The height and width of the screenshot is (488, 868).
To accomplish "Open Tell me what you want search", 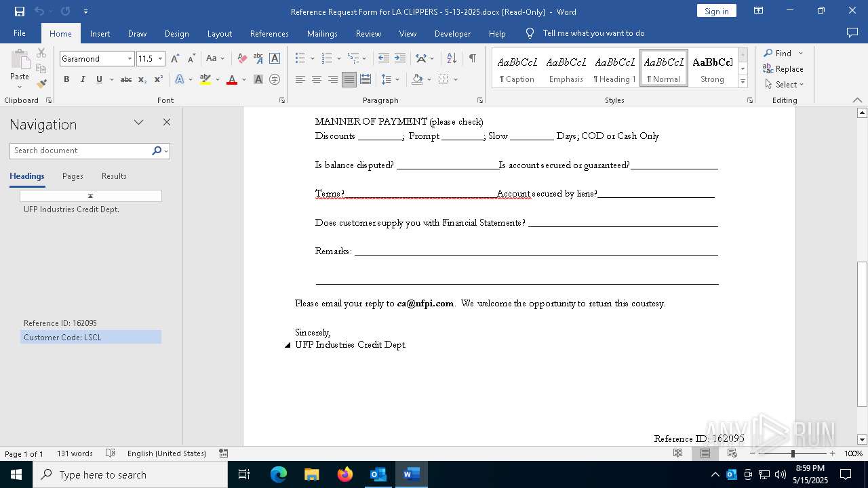I will (593, 33).
